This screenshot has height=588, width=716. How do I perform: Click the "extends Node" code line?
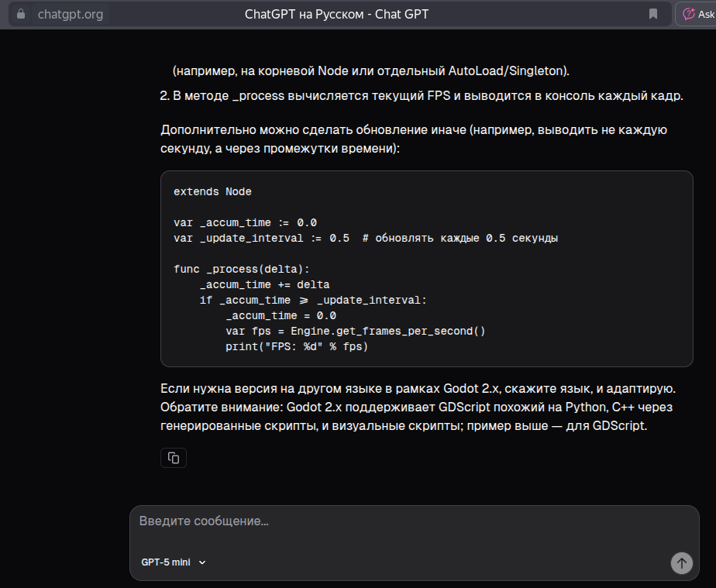pos(212,191)
